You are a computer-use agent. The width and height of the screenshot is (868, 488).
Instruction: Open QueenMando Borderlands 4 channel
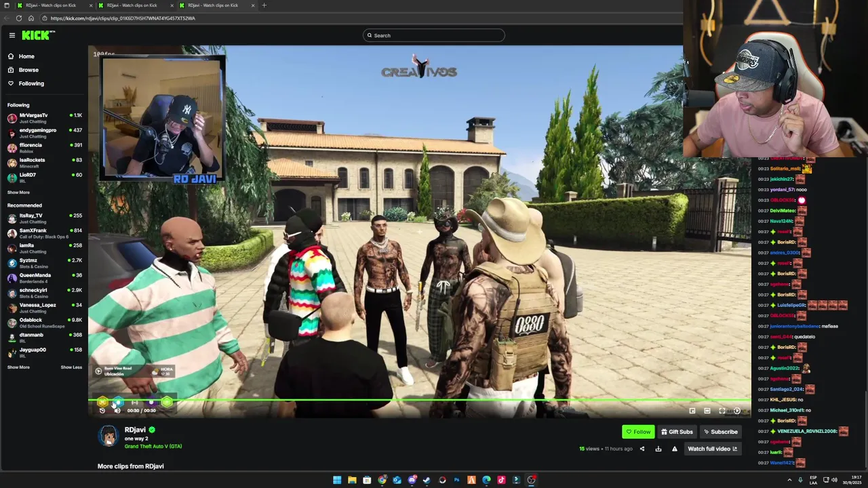[x=44, y=278]
